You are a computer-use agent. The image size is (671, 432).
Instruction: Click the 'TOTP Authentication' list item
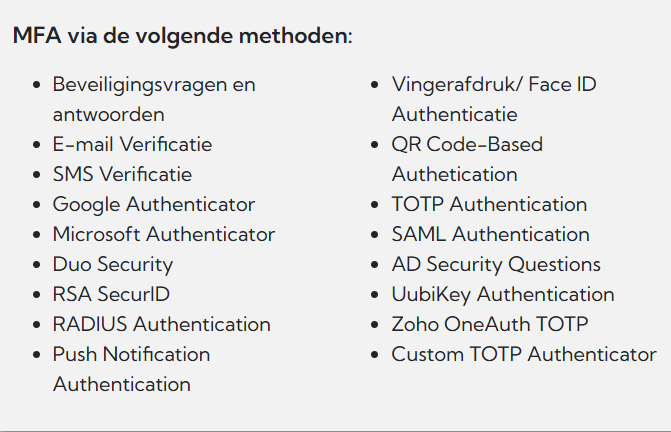(x=489, y=204)
